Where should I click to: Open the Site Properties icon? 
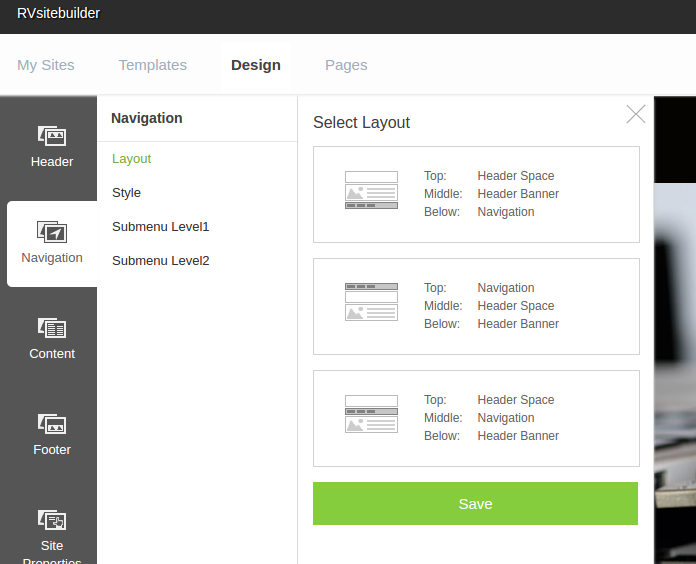(x=52, y=520)
